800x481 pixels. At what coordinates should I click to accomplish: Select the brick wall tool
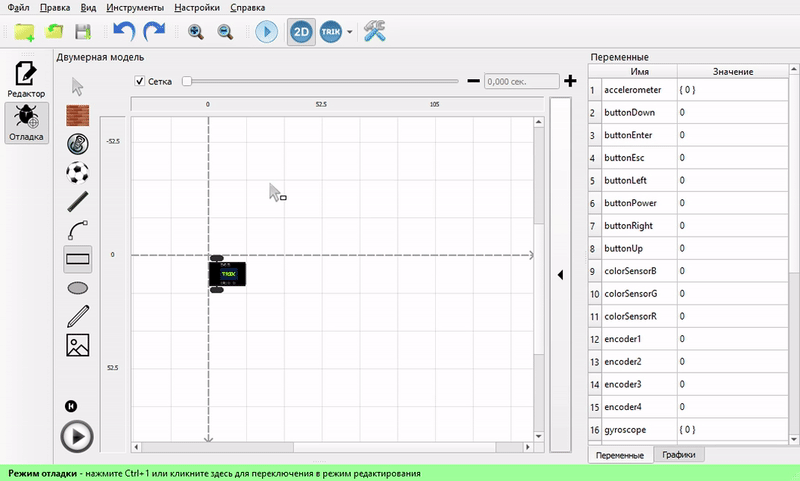click(78, 115)
